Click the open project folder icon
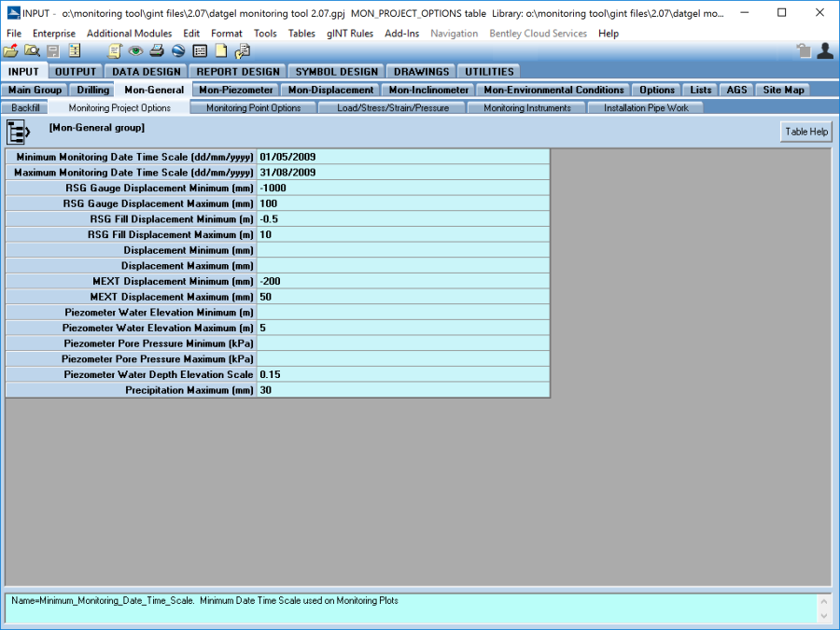The image size is (840, 630). tap(11, 51)
